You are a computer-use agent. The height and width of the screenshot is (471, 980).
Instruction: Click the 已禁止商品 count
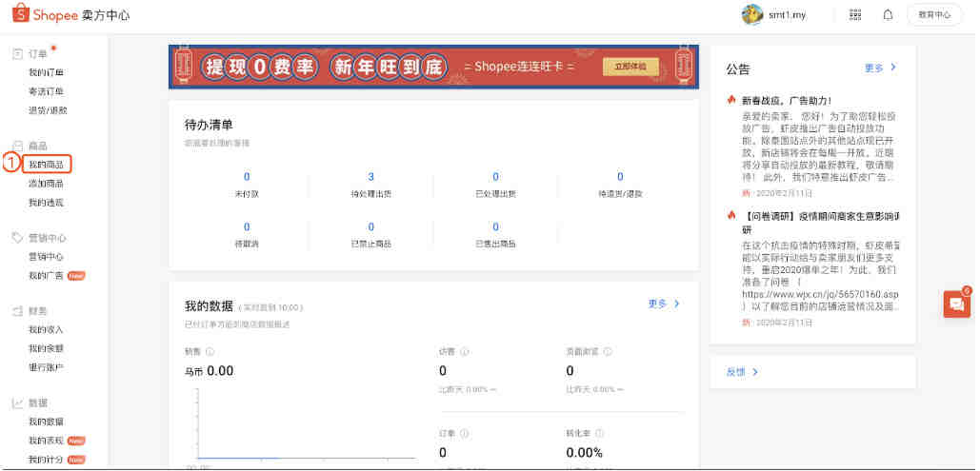coord(371,226)
